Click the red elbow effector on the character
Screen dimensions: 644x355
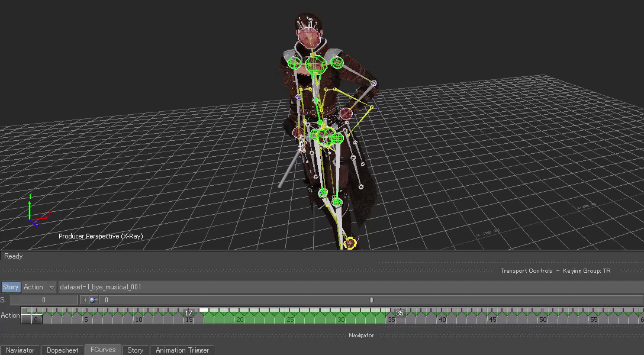[346, 113]
